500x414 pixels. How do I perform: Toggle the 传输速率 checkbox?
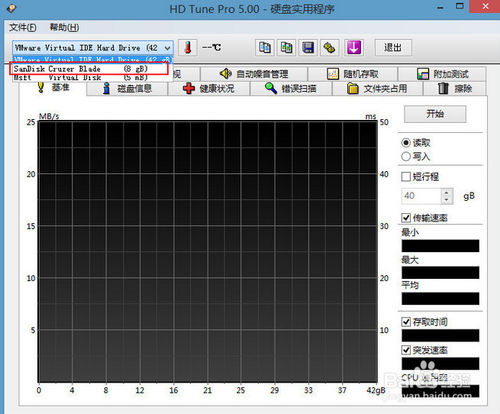point(406,218)
